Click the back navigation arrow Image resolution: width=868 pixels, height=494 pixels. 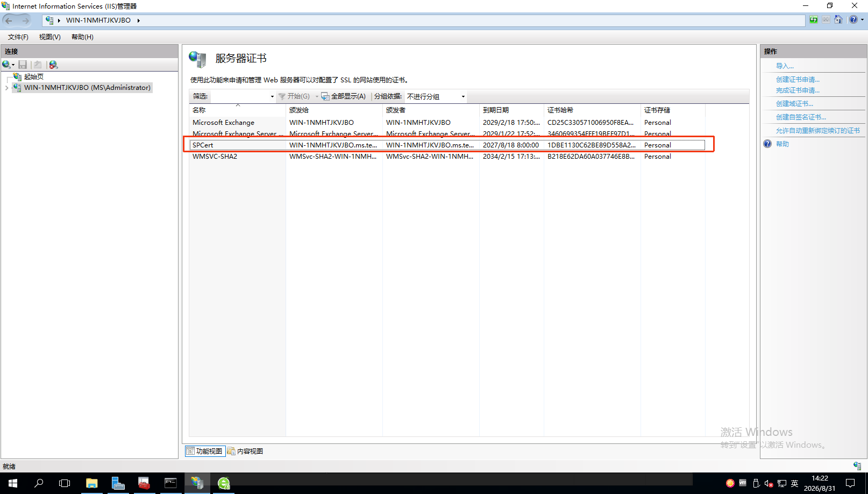[x=9, y=20]
